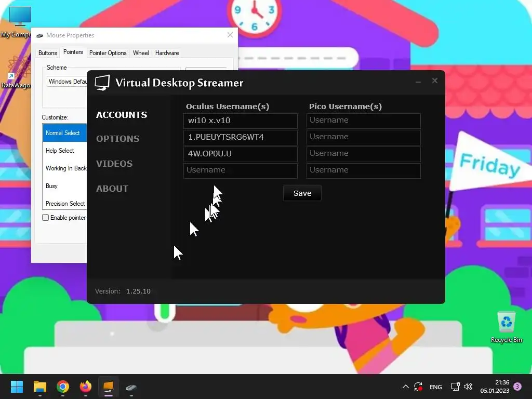The height and width of the screenshot is (399, 532).
Task: Click the Oculus username field '4W.OP0U.U'
Action: coord(240,154)
